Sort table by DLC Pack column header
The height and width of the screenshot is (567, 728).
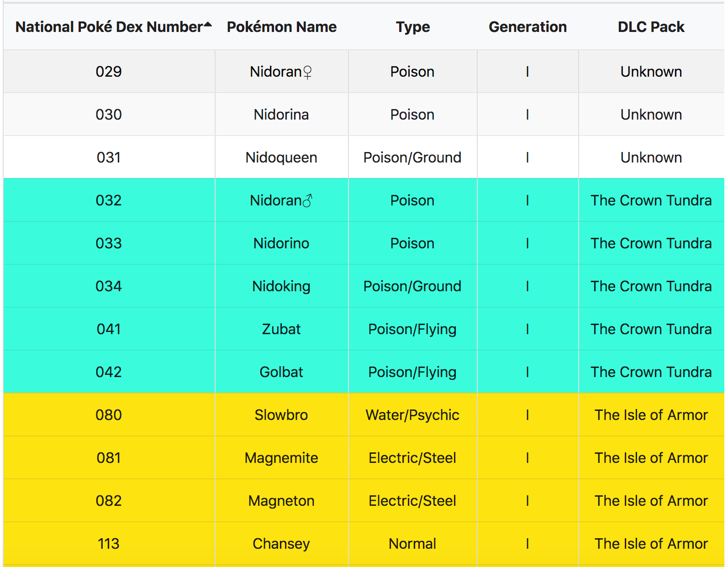click(x=651, y=27)
